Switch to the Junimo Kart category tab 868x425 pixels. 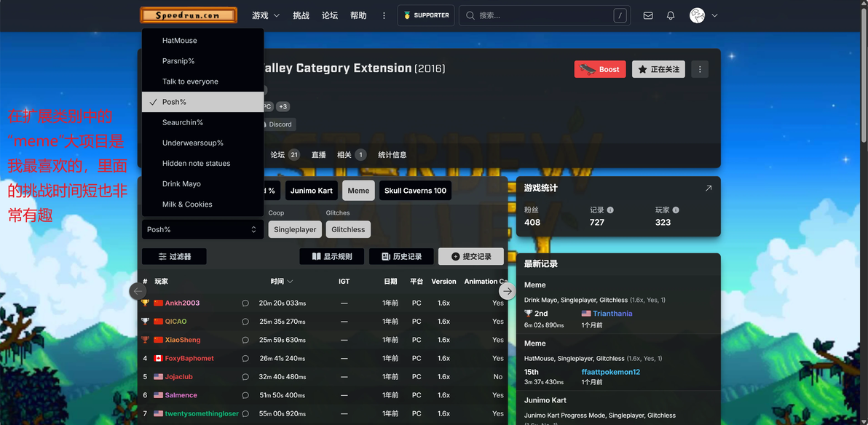point(312,191)
